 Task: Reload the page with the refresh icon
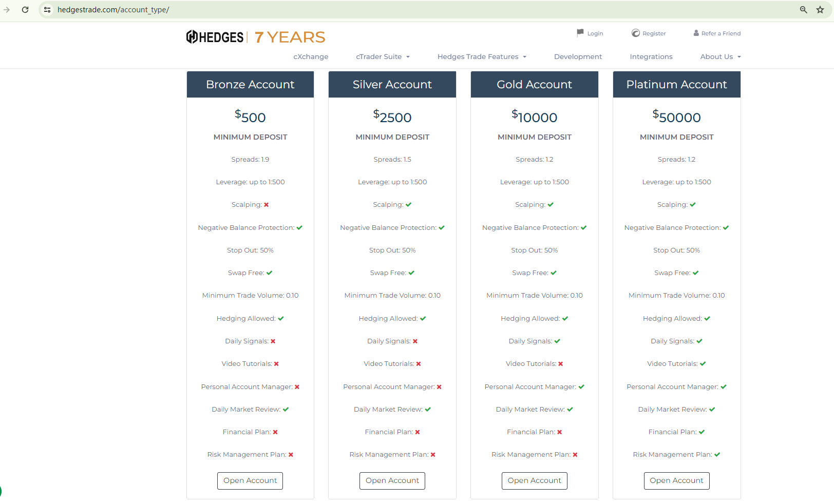pyautogui.click(x=25, y=10)
